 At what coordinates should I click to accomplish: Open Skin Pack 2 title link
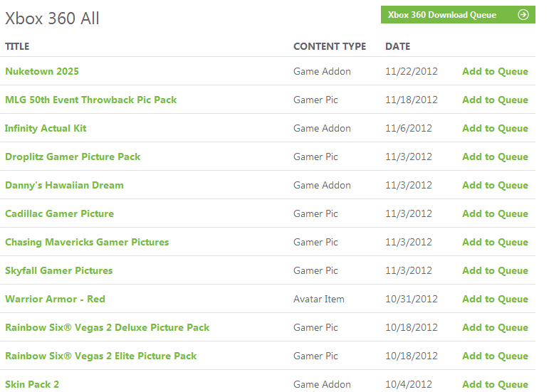pyautogui.click(x=32, y=384)
